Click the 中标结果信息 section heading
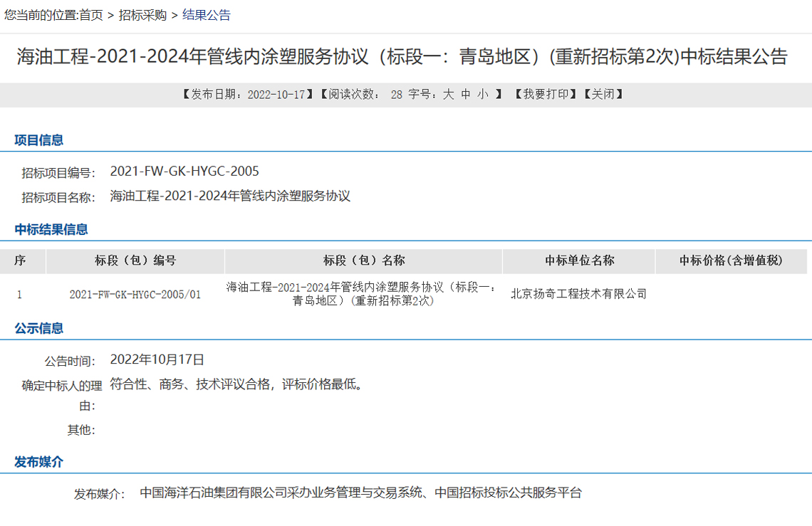Viewport: 812px width, 526px height. pyautogui.click(x=51, y=229)
